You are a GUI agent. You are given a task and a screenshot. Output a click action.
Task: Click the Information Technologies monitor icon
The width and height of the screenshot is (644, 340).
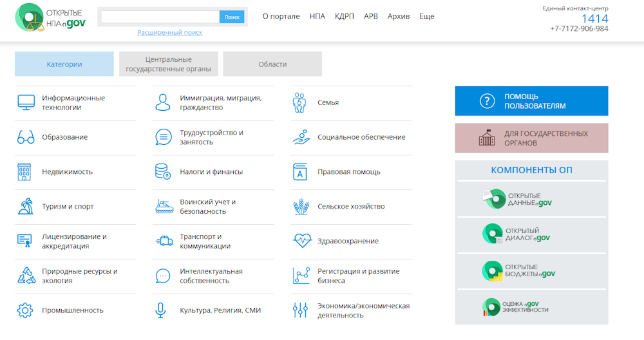click(x=26, y=102)
